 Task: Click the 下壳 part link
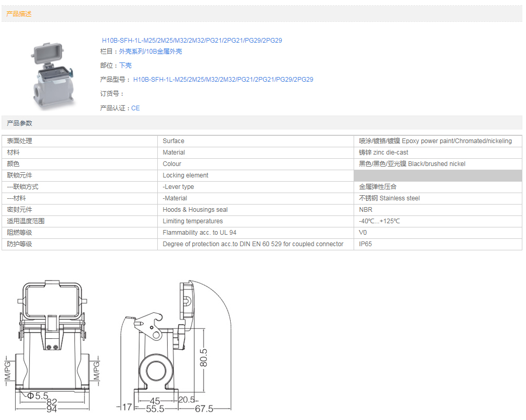pos(126,66)
